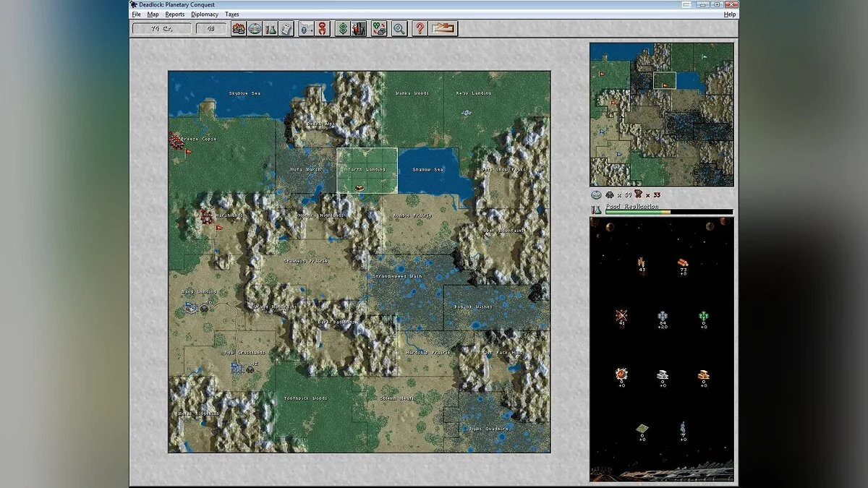Click the turn counter display box
This screenshot has height=488, width=868.
pos(211,29)
